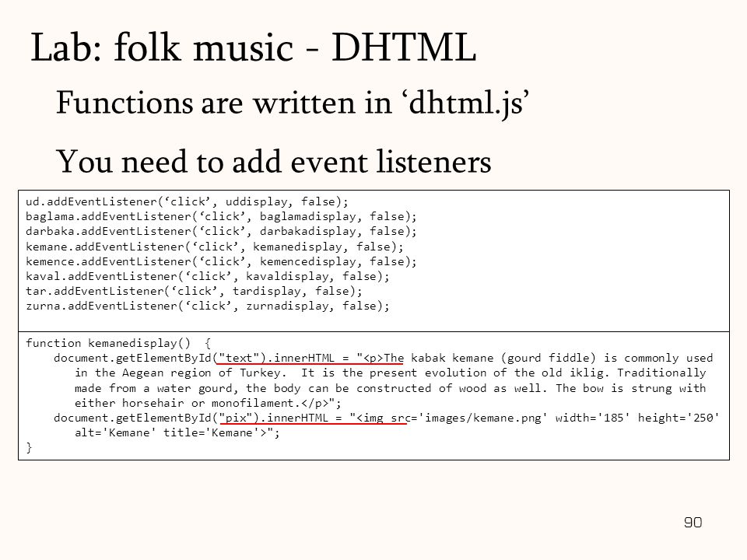This screenshot has width=747, height=560.
Task: Click the text 'You need to add event listeners'
Action: [273, 162]
